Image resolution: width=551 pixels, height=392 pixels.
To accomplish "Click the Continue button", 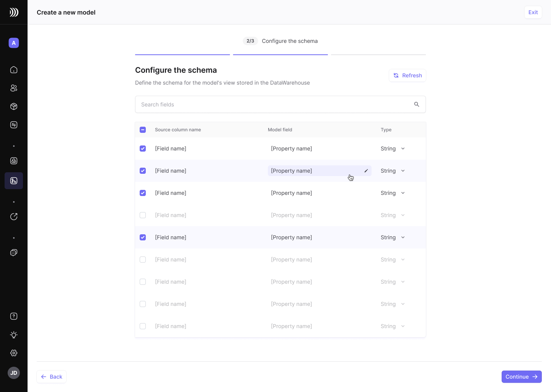I will [521, 377].
